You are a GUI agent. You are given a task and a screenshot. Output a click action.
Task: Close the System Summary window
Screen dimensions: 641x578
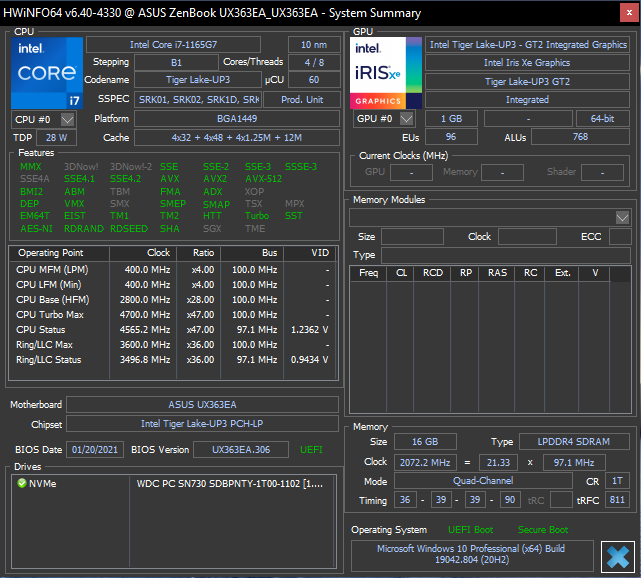point(629,13)
